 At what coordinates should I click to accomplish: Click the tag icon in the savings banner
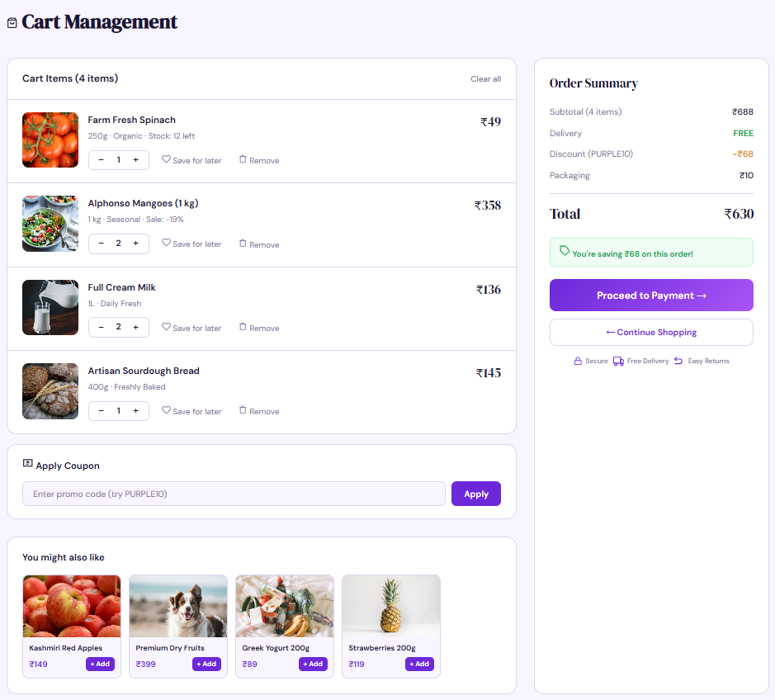[564, 252]
